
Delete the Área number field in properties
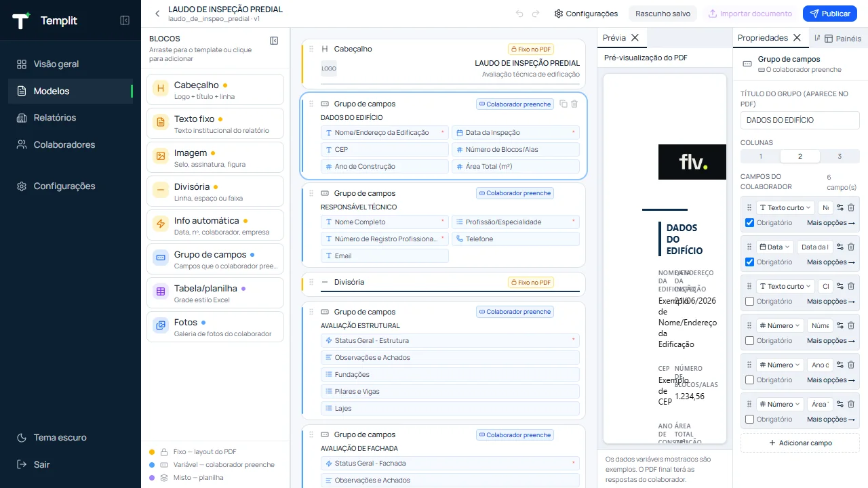[851, 405]
